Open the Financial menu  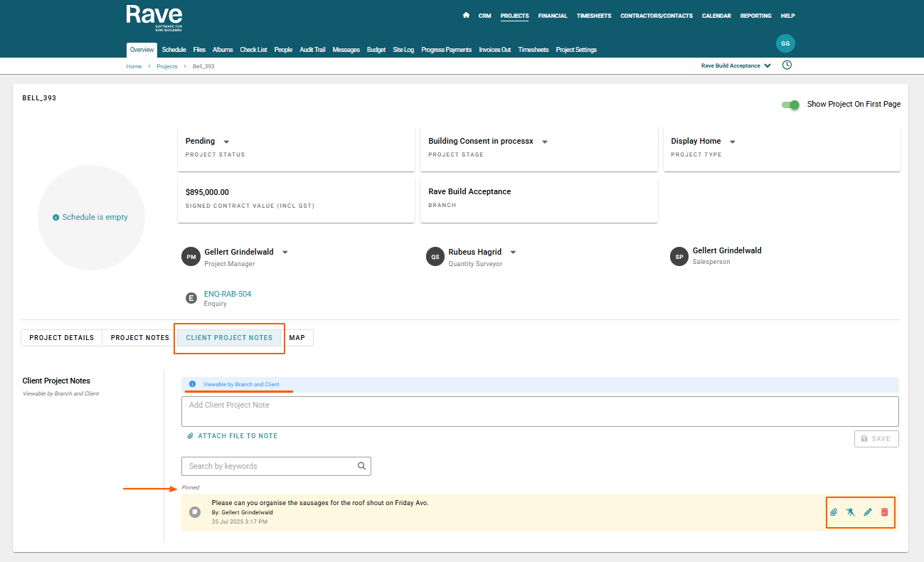click(553, 16)
